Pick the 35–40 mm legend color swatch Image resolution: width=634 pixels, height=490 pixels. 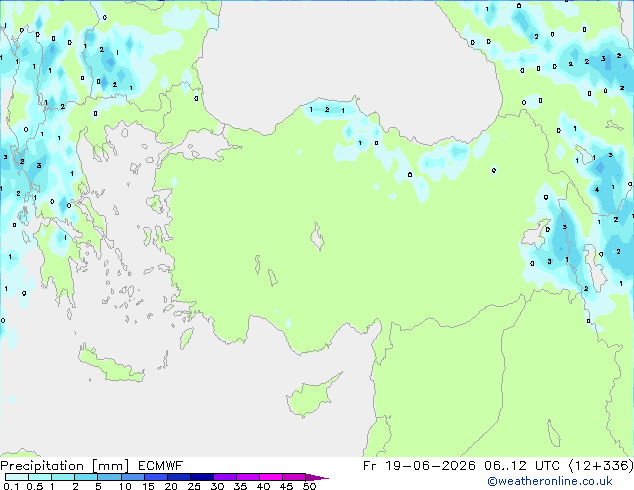coord(248,477)
